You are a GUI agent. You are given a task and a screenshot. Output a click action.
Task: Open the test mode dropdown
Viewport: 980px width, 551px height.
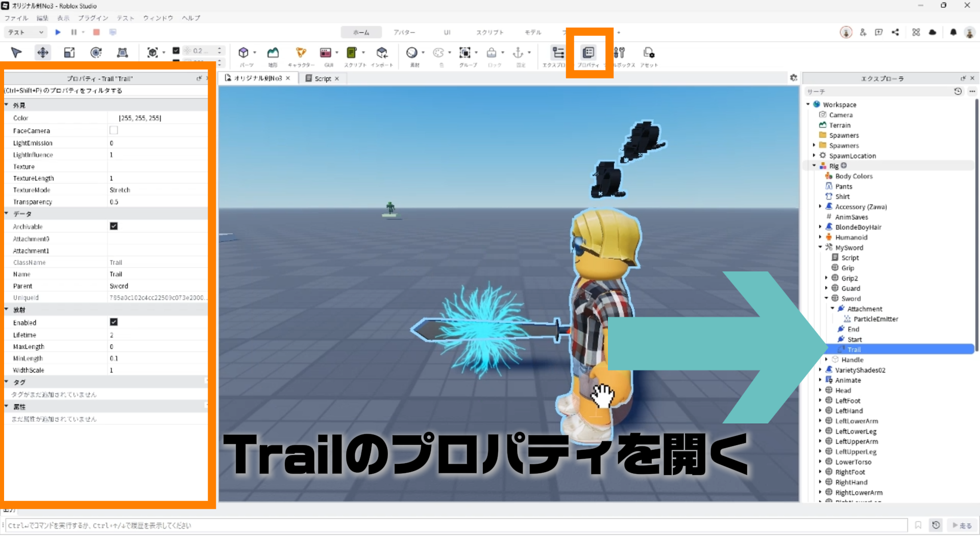click(26, 32)
